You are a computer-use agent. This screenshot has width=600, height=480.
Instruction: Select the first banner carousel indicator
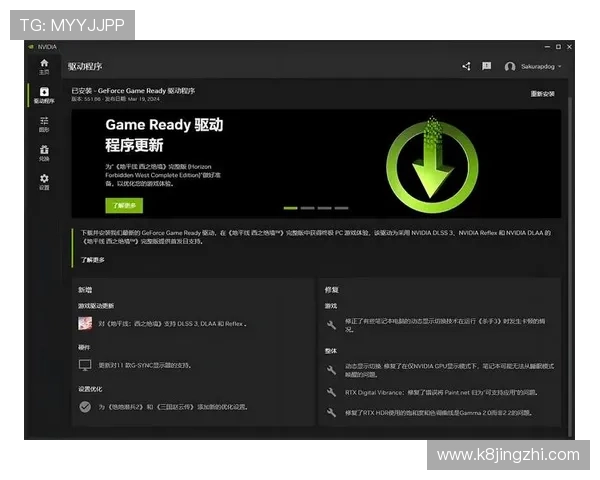click(290, 208)
